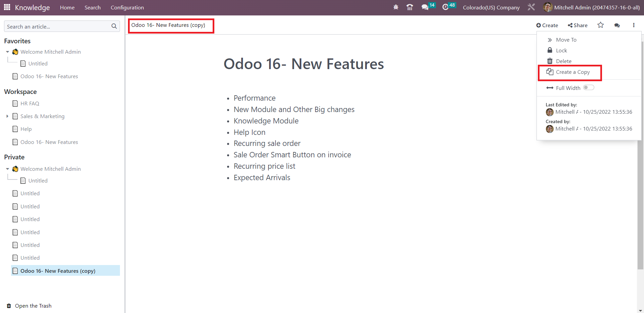This screenshot has width=644, height=313.
Task: Open Welcome Mitchell Admin in Private
Action: tap(50, 169)
